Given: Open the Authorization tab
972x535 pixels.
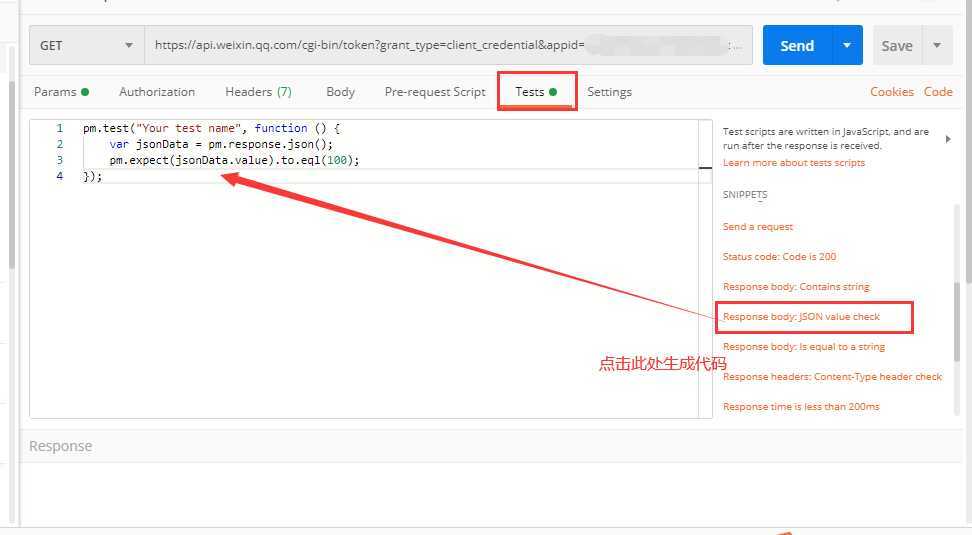Looking at the screenshot, I should click(157, 92).
